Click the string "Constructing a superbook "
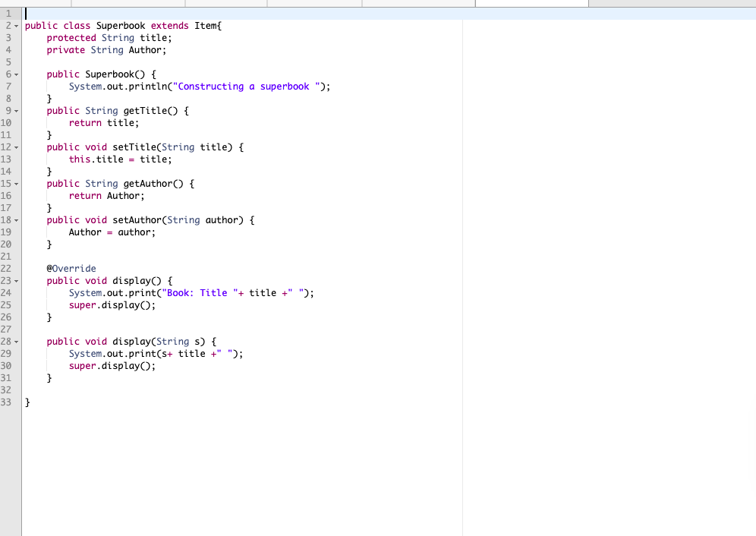Screen dimensions: 756x536 point(246,87)
